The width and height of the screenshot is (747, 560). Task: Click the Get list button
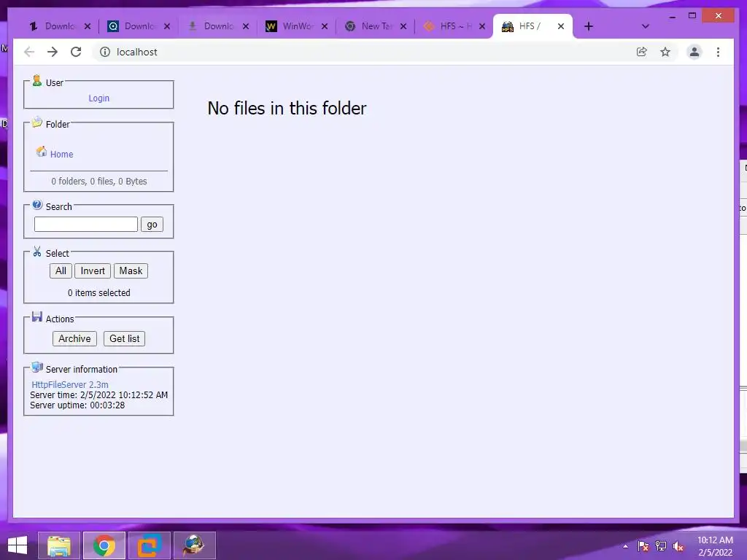pyautogui.click(x=124, y=338)
